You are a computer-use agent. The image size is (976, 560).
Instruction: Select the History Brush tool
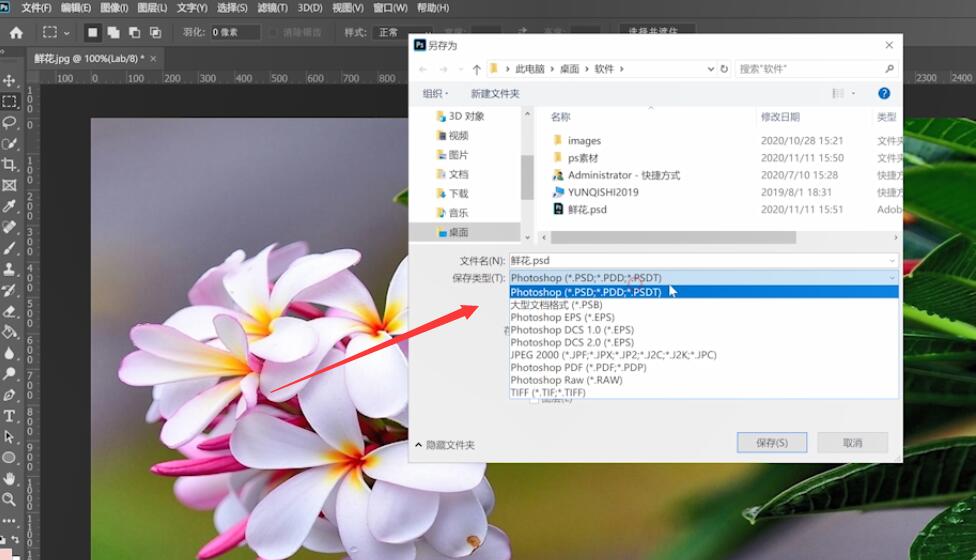(9, 290)
